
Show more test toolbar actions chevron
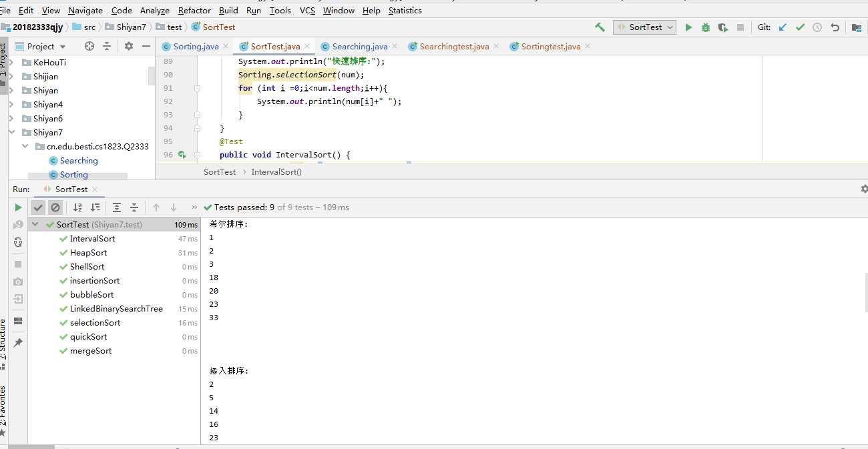click(x=194, y=207)
